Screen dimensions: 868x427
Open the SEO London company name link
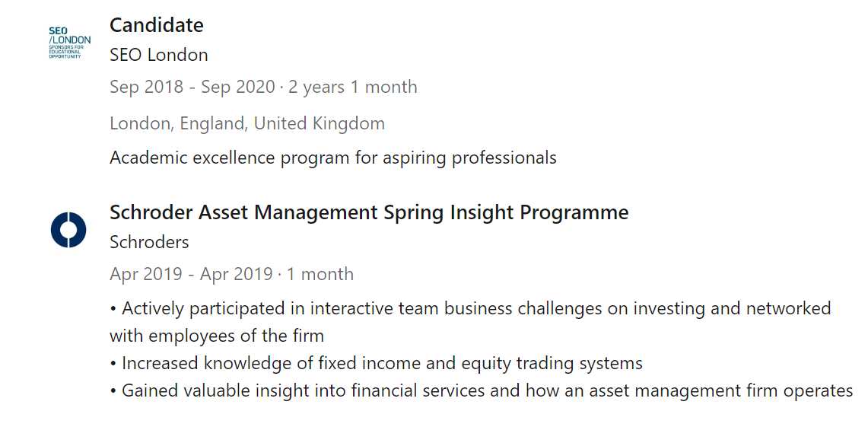[158, 55]
